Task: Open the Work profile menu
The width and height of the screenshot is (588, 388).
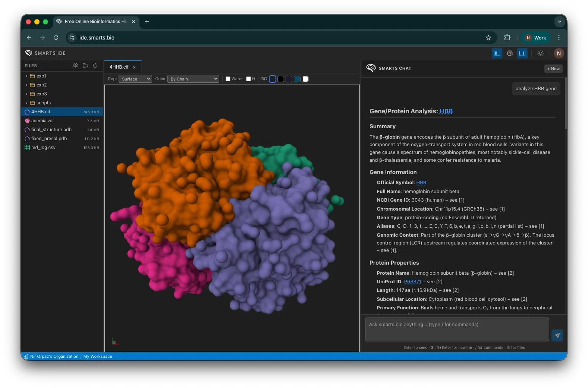Action: coord(535,38)
